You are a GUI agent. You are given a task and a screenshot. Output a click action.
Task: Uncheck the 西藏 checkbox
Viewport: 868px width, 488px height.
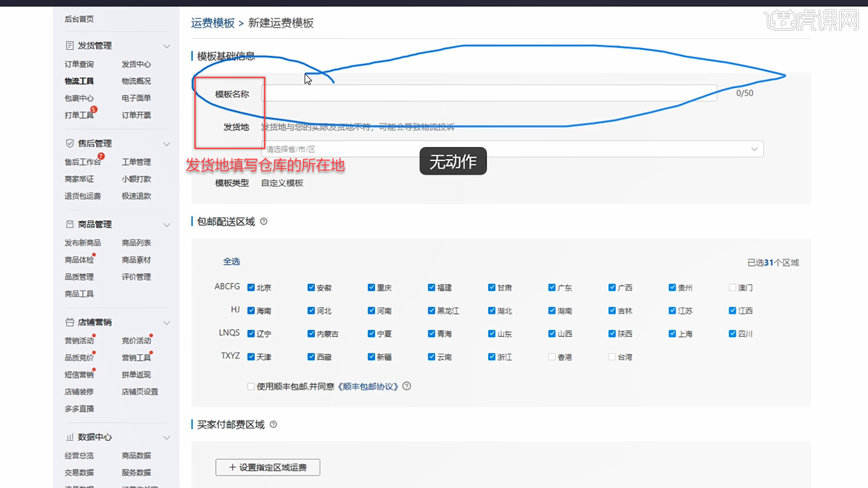(x=311, y=357)
